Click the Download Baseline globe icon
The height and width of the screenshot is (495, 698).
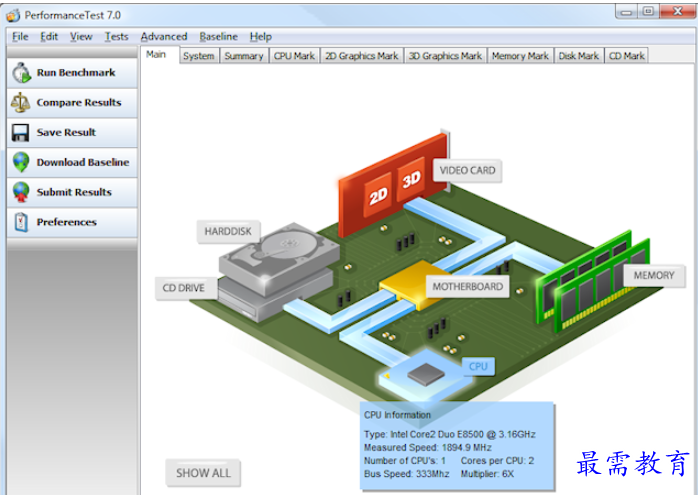coord(20,162)
